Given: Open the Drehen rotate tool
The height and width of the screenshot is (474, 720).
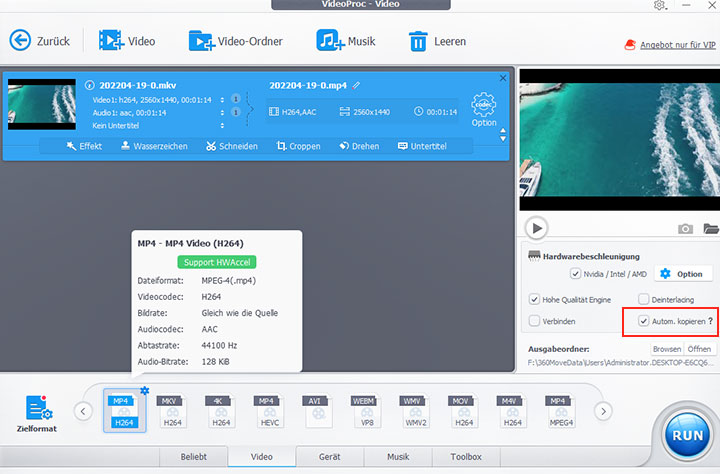Looking at the screenshot, I should coord(359,146).
